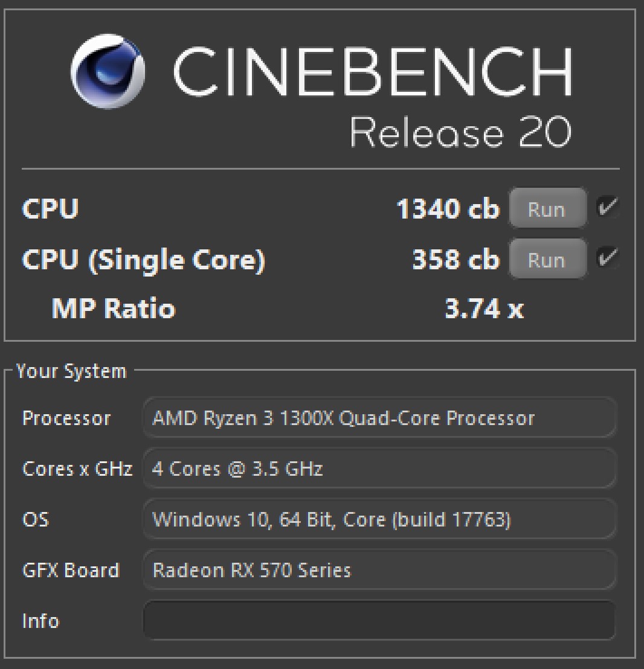644x669 pixels.
Task: Click the empty Info input field
Action: click(x=379, y=621)
